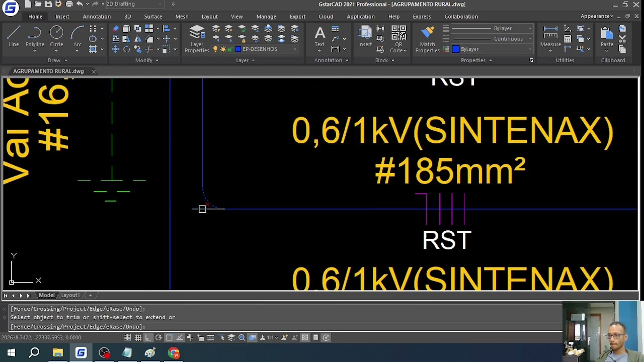
Task: Switch to the View ribbon tab
Action: coord(236,17)
